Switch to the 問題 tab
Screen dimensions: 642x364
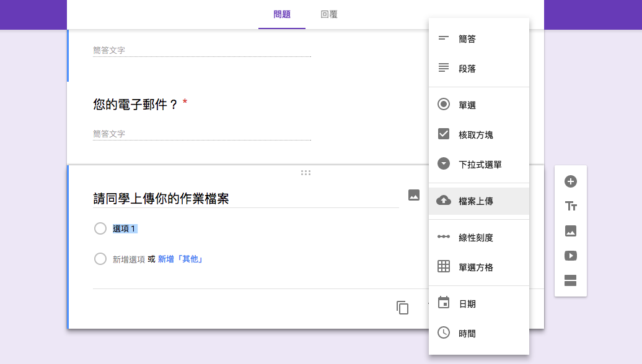[282, 14]
